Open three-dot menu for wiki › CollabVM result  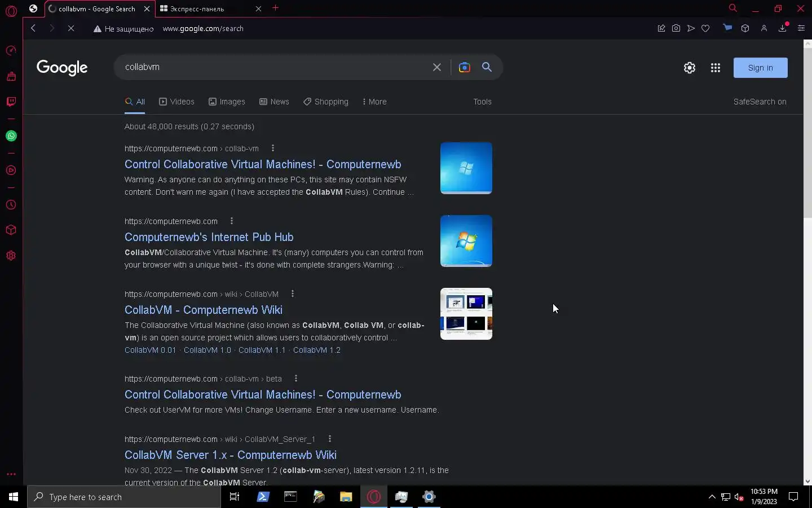293,294
